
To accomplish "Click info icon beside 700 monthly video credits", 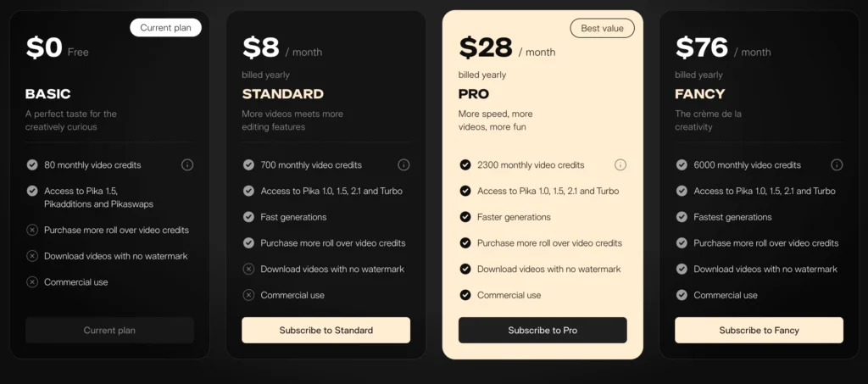I will click(x=404, y=165).
